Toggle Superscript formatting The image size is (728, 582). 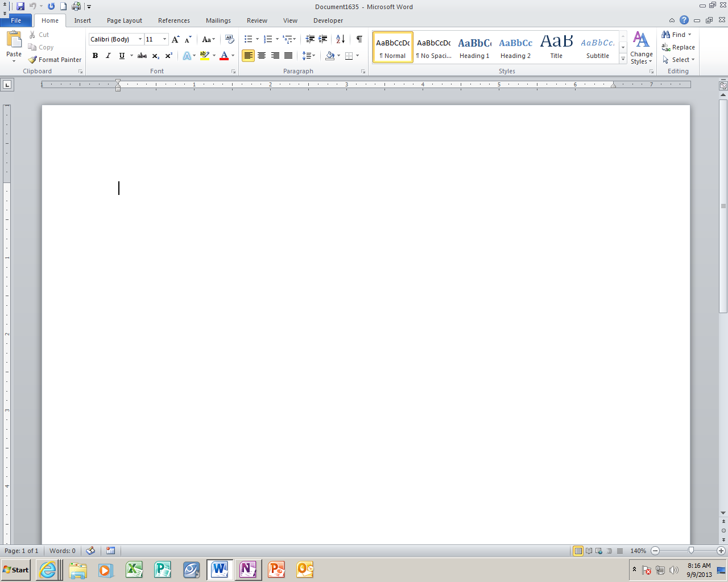[x=169, y=56]
